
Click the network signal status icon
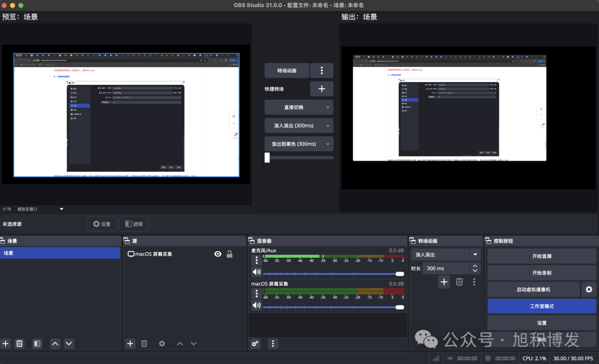(x=436, y=358)
